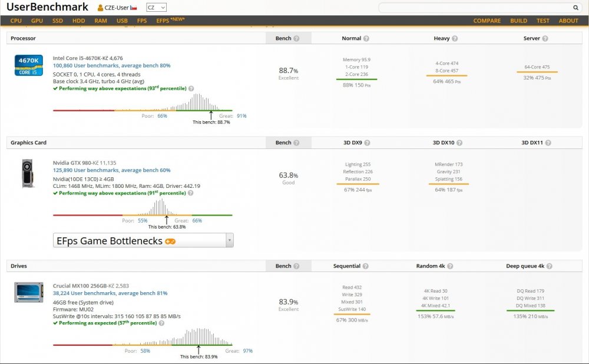Open 125,890 User benchmarks link
The image size is (589, 364).
tap(111, 170)
